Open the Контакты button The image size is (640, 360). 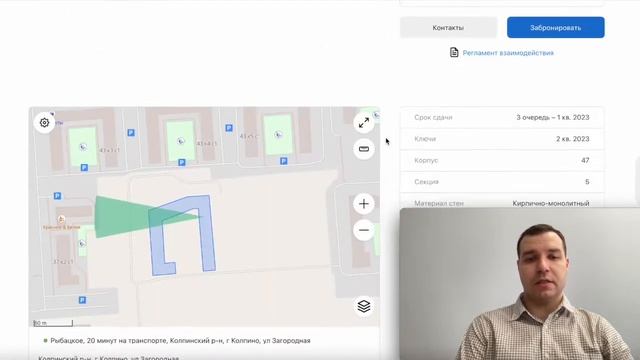pyautogui.click(x=448, y=27)
